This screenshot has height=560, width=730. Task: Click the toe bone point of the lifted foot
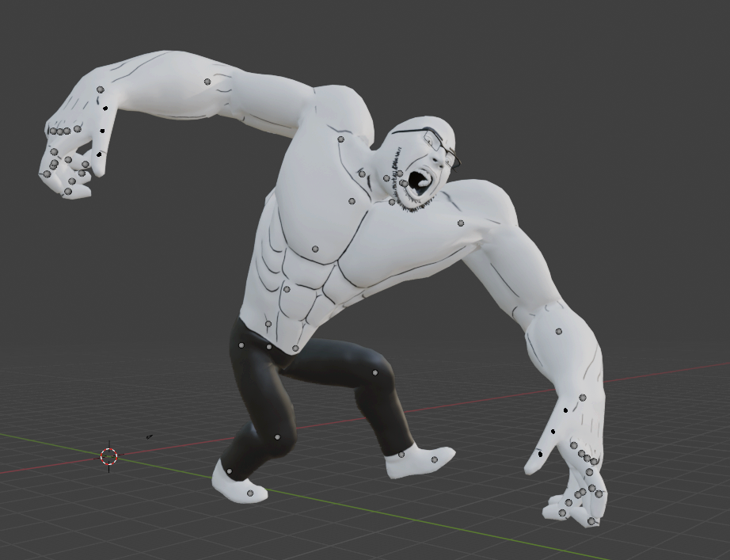click(435, 459)
